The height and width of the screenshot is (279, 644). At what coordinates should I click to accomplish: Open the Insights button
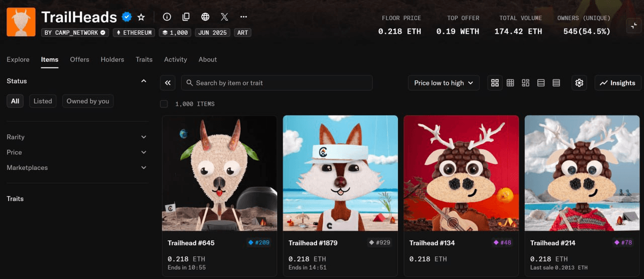617,83
